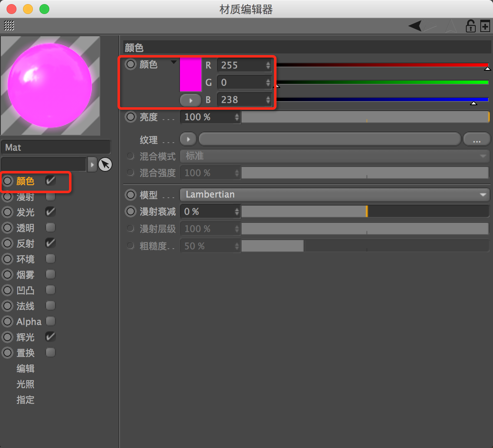Click circle icon next to 凹凸 channel
The height and width of the screenshot is (448, 493).
pyautogui.click(x=8, y=290)
